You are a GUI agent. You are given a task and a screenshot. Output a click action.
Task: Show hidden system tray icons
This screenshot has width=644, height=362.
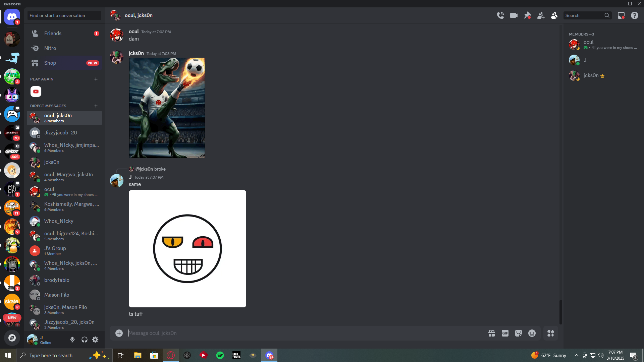(577, 355)
